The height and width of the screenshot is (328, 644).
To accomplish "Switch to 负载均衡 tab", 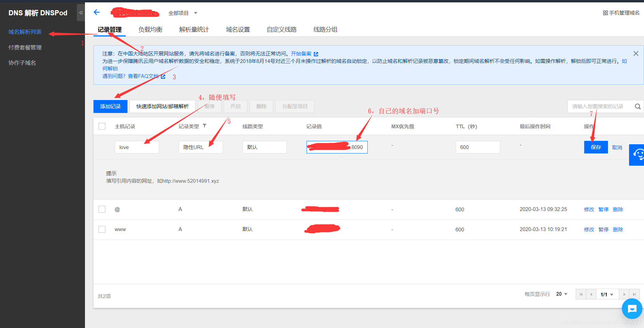I will [x=150, y=30].
